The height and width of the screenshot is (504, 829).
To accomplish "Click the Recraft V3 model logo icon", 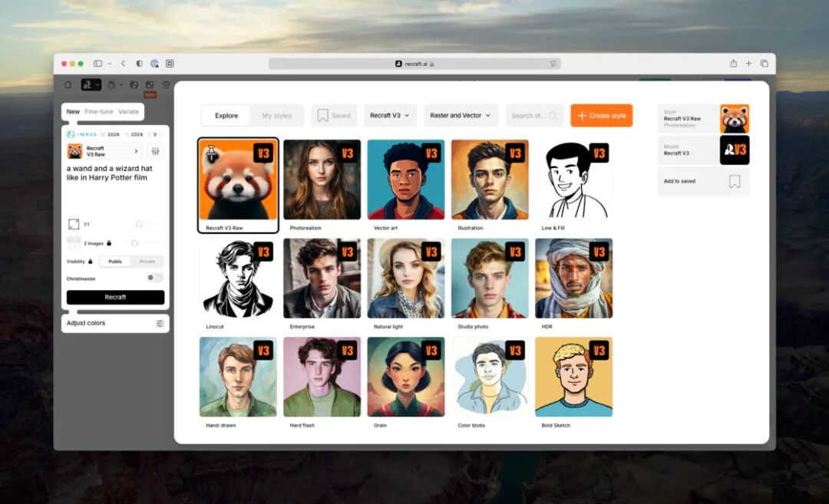I will [x=735, y=150].
